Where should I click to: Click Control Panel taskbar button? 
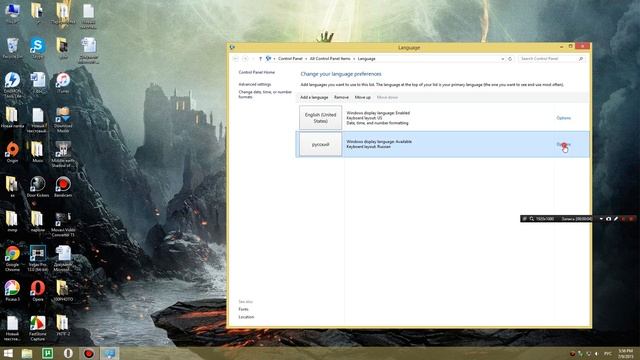pyautogui.click(x=109, y=353)
